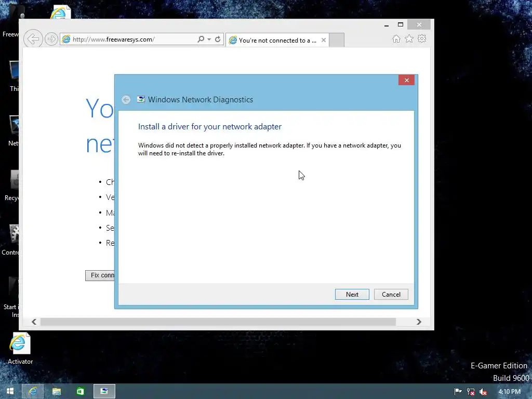
Task: Click horizontal scrollbar right arrow
Action: [419, 322]
